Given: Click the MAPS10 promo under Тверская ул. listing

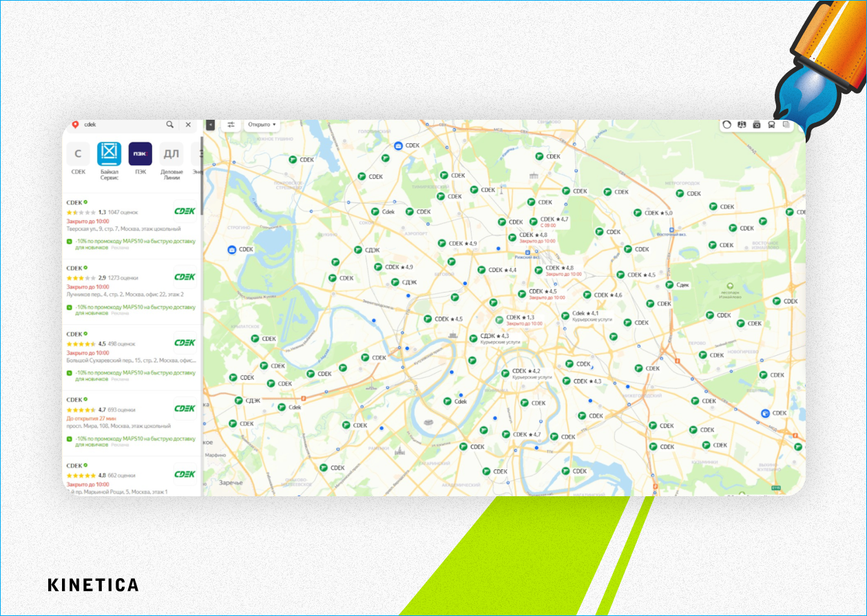Looking at the screenshot, I should coord(131,244).
